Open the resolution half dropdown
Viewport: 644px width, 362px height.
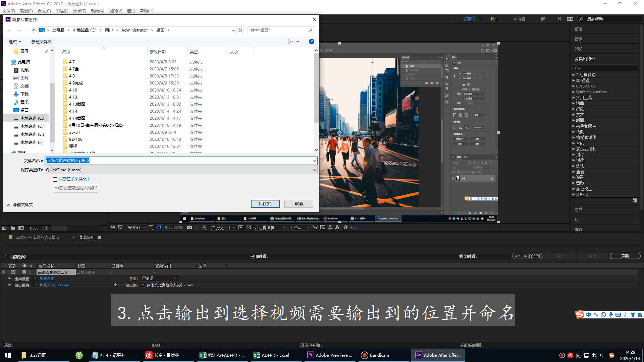tap(223, 227)
